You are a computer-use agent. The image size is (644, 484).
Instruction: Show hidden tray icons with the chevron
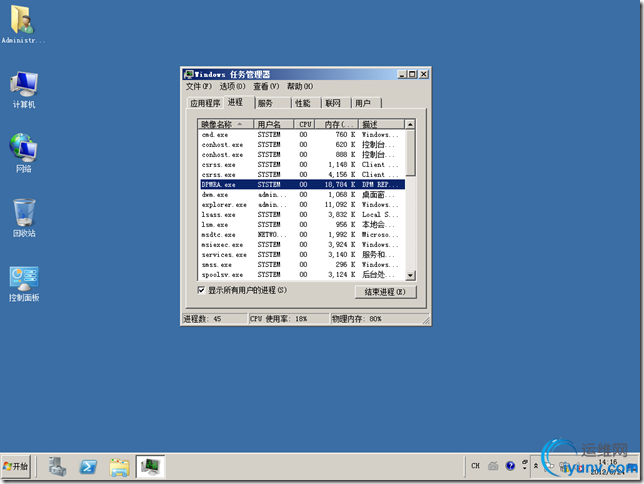536,466
